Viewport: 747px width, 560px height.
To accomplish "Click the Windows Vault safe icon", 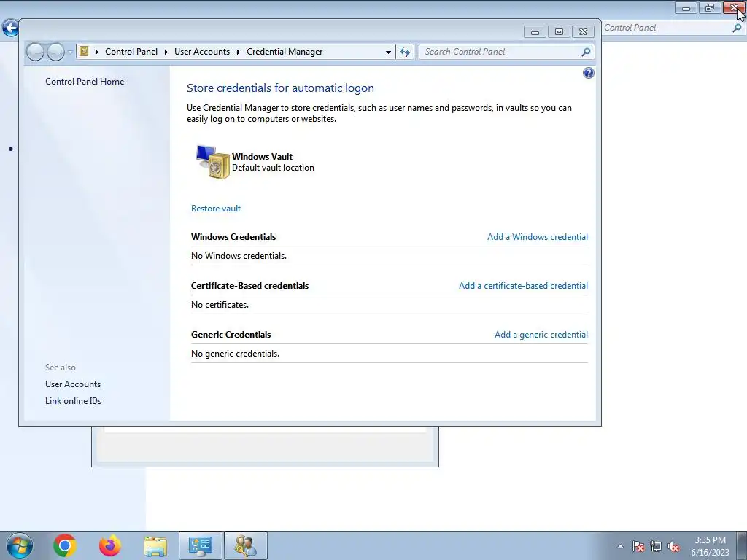I will (x=212, y=162).
